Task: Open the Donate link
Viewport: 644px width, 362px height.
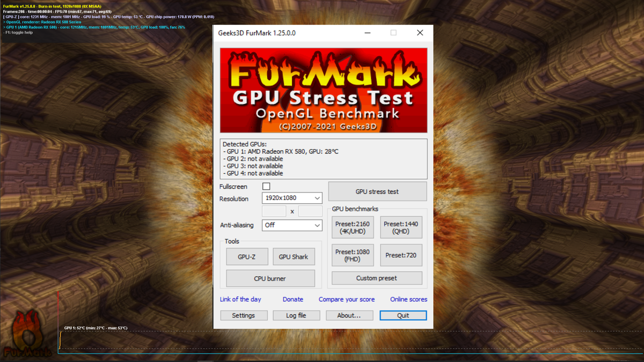Action: 293,299
